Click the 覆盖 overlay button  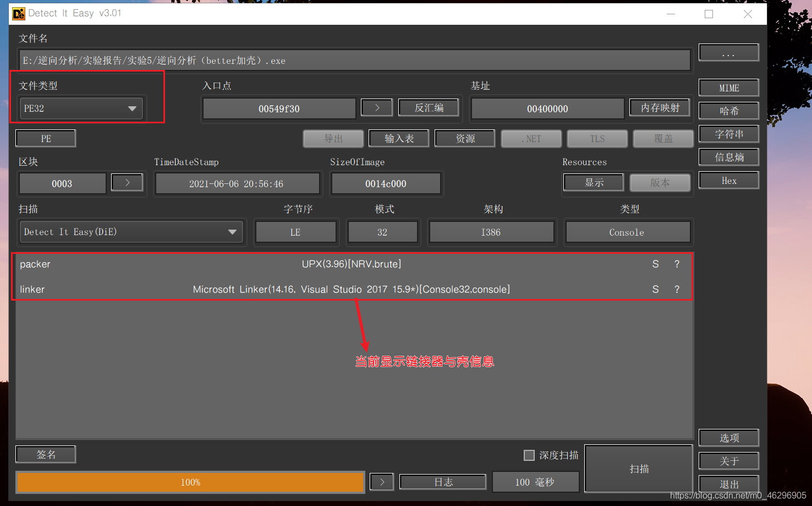click(x=663, y=139)
